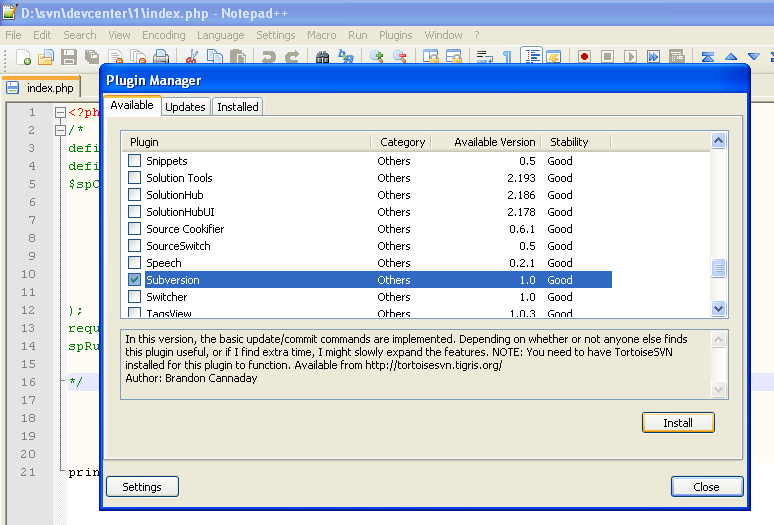This screenshot has width=774, height=525.
Task: Click the Zoom In magnifier icon
Action: (377, 57)
